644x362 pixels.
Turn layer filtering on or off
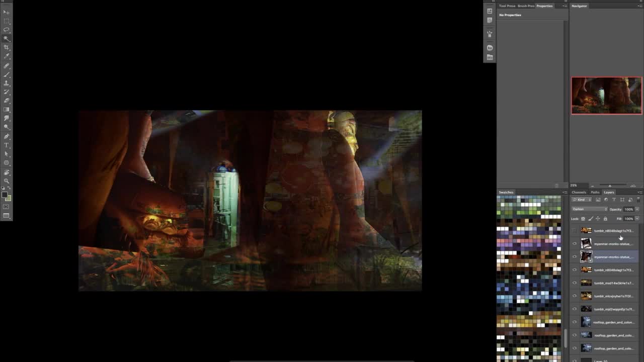tap(638, 200)
